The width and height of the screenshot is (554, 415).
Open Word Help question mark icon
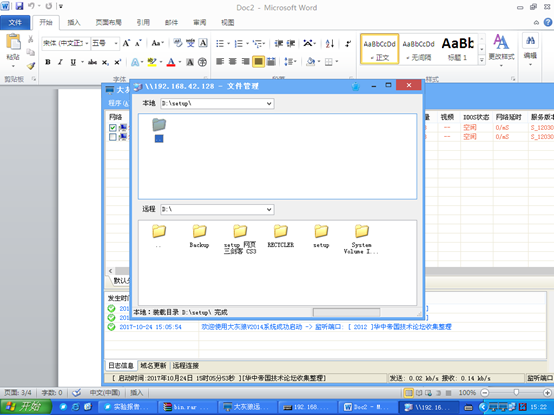(548, 22)
